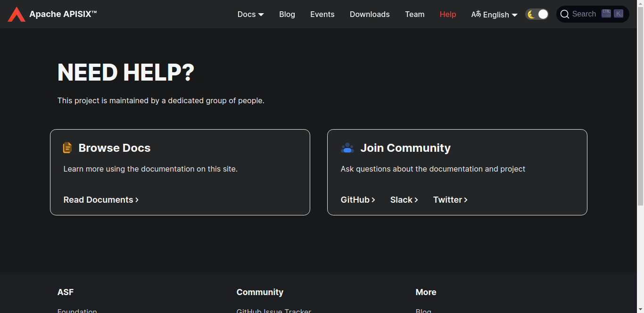Open the GitHub community link
Viewport: 644px width, 313px height.
click(x=358, y=200)
